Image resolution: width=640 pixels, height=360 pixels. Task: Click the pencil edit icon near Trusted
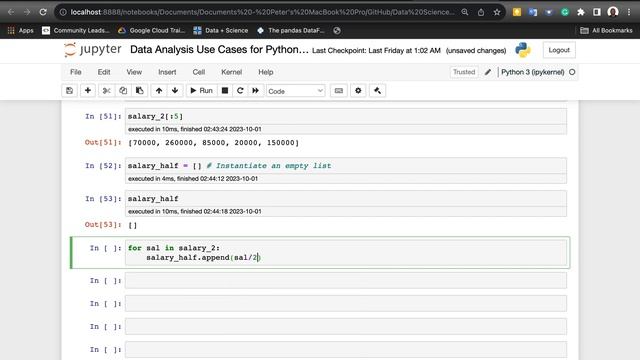[488, 72]
